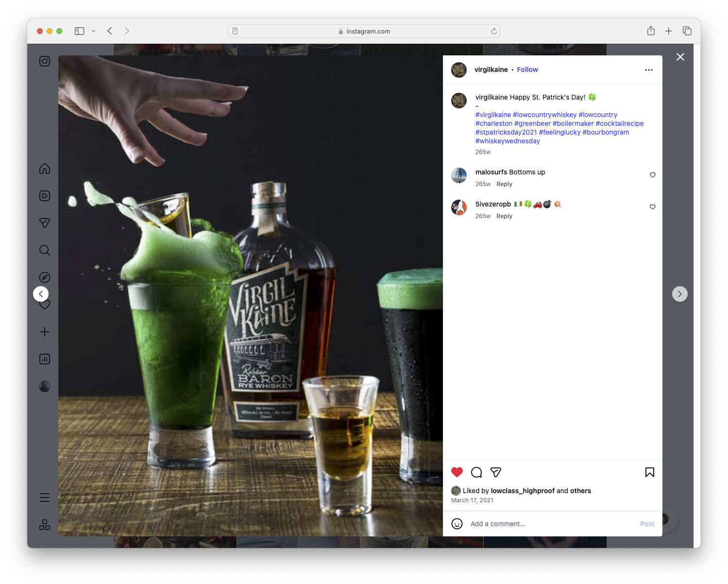Open #whiskeywednesday hashtag
The image size is (728, 584).
tap(508, 141)
